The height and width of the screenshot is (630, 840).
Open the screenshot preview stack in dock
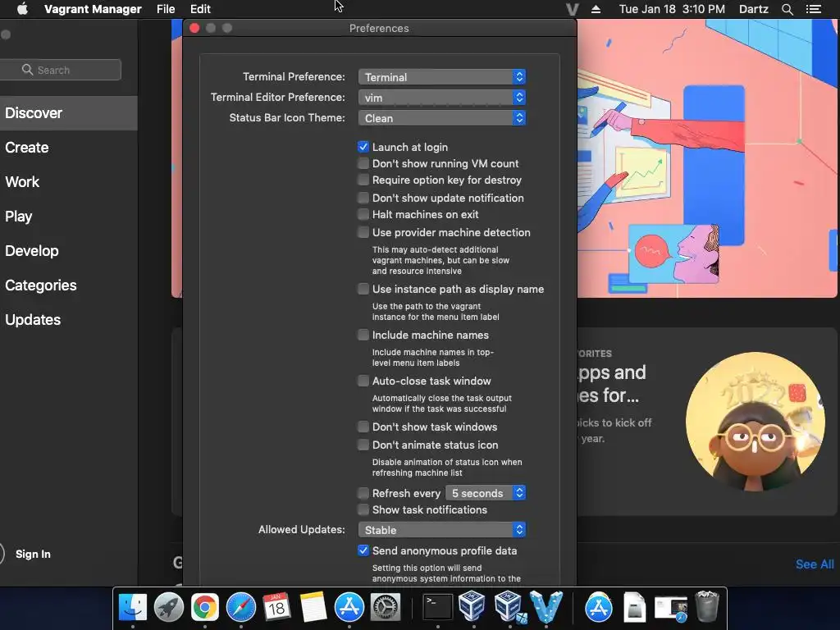point(671,609)
